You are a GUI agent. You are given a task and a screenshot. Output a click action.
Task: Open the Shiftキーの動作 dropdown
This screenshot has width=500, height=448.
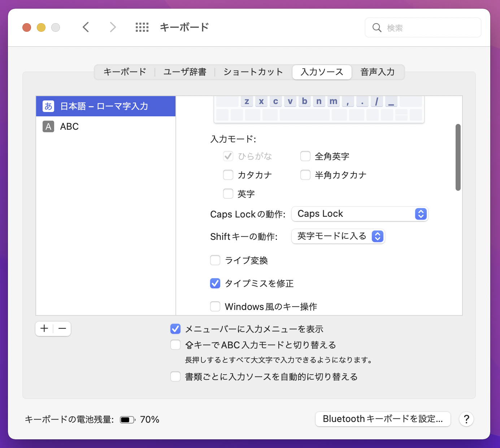[x=338, y=236]
